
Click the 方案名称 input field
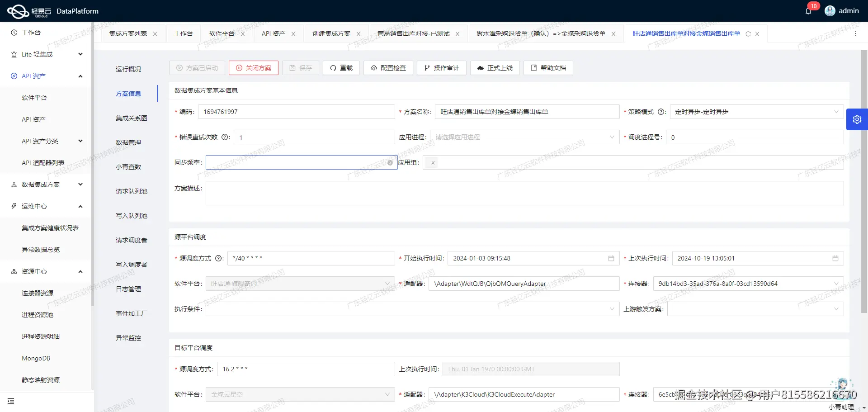527,112
